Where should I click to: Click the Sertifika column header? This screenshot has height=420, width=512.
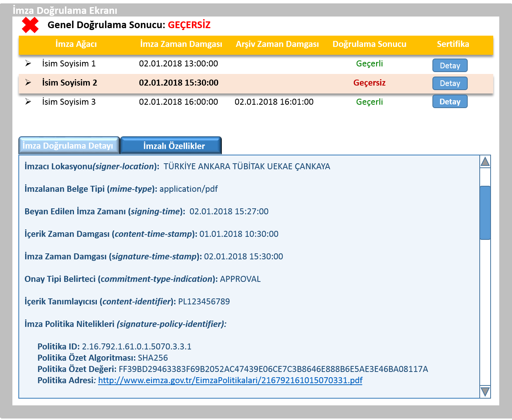click(x=453, y=44)
